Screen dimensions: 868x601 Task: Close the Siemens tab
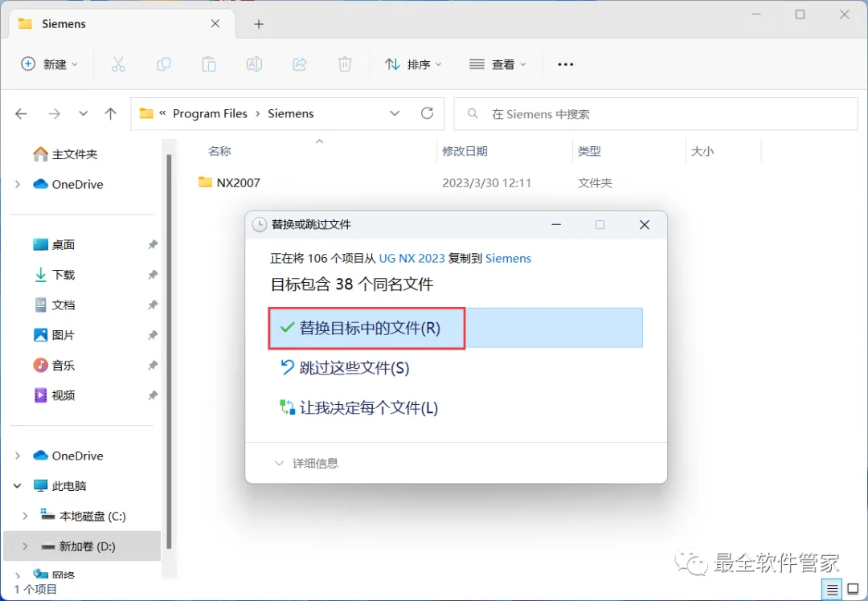[215, 23]
